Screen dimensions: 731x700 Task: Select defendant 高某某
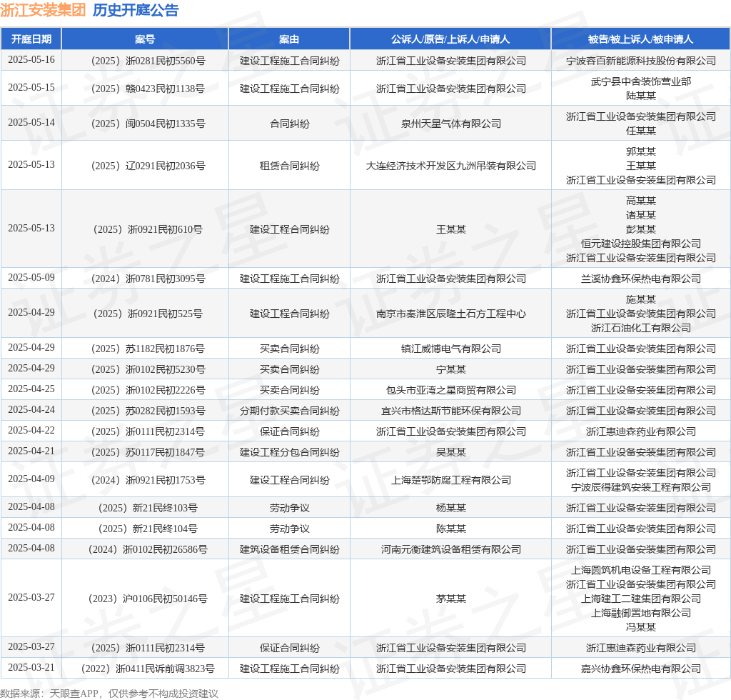click(640, 201)
